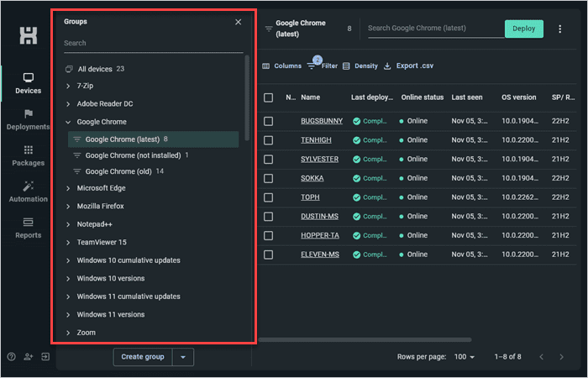Collapse the Google Chrome group
Image resolution: width=588 pixels, height=378 pixels.
(68, 122)
